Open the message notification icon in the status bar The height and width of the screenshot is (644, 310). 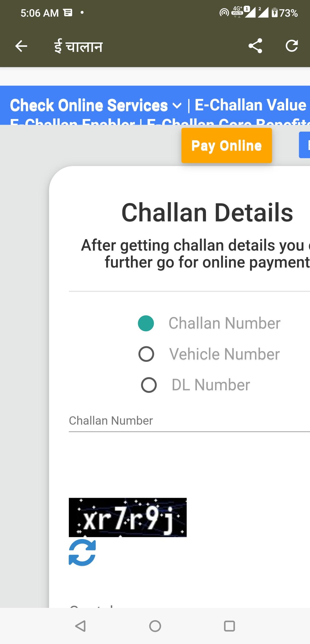(68, 13)
